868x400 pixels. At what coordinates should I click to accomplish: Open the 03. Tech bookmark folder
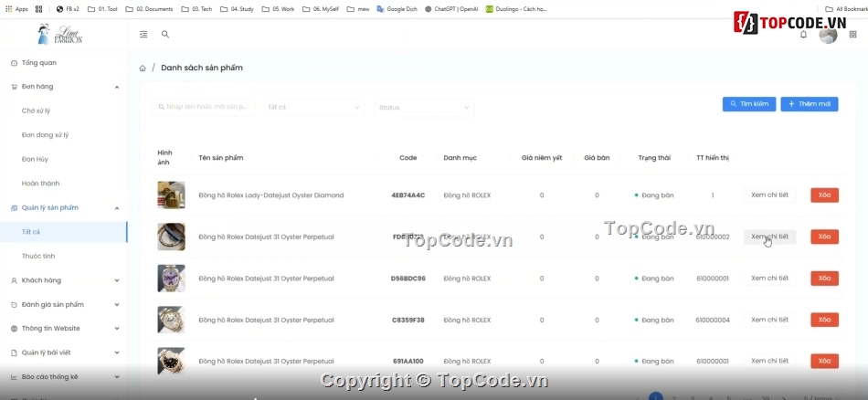click(196, 9)
